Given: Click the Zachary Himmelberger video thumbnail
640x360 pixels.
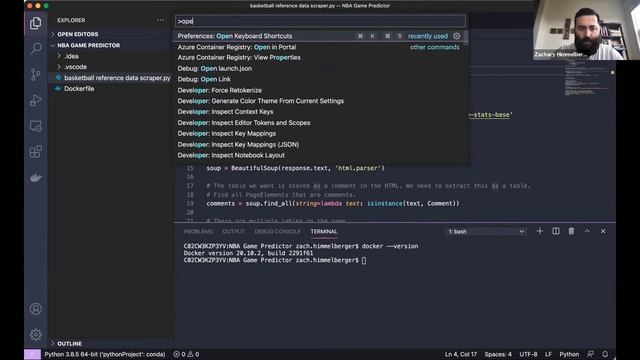Looking at the screenshot, I should (587, 30).
